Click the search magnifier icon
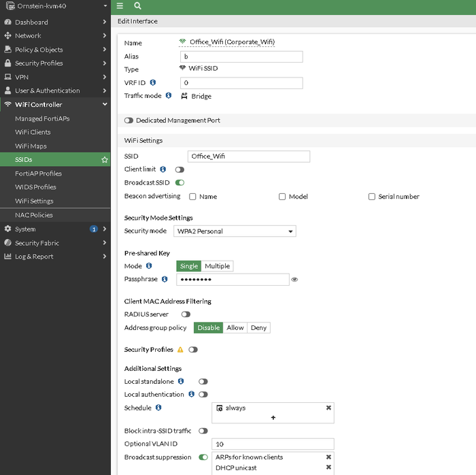 (137, 5)
